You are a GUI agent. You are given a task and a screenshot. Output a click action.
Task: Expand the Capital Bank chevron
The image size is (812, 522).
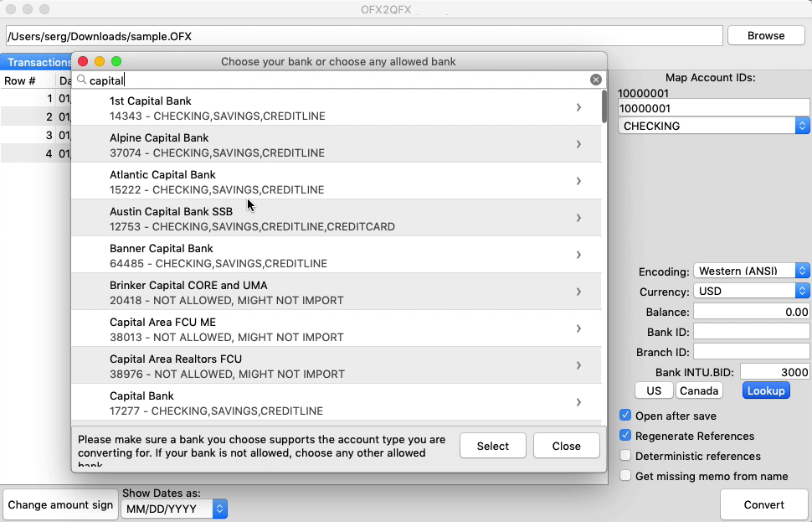tap(578, 401)
